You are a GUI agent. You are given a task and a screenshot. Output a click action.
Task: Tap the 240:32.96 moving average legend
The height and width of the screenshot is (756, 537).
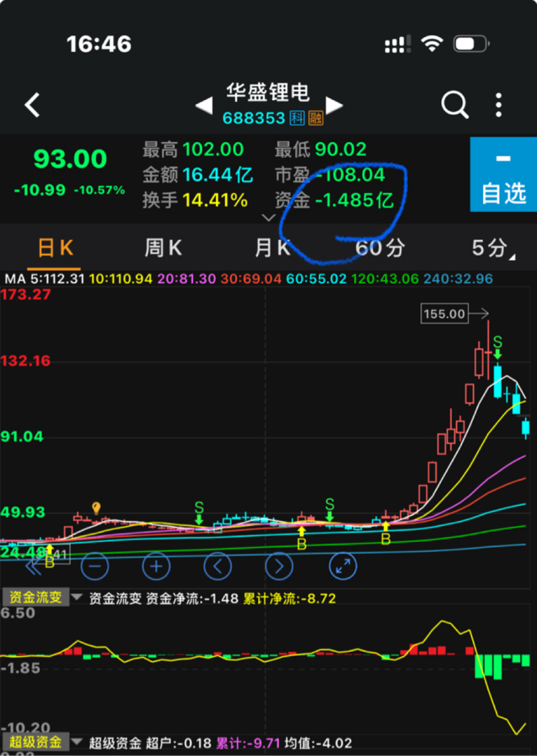459,278
